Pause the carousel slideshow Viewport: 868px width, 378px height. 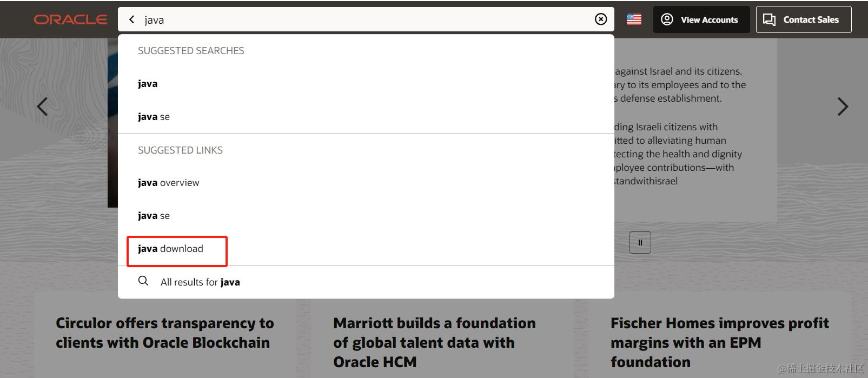coord(640,242)
